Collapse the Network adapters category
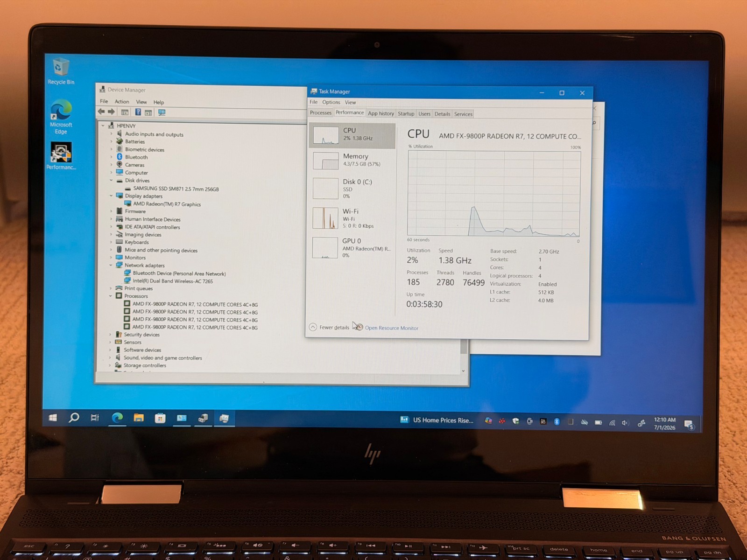The width and height of the screenshot is (747, 560). point(111,265)
